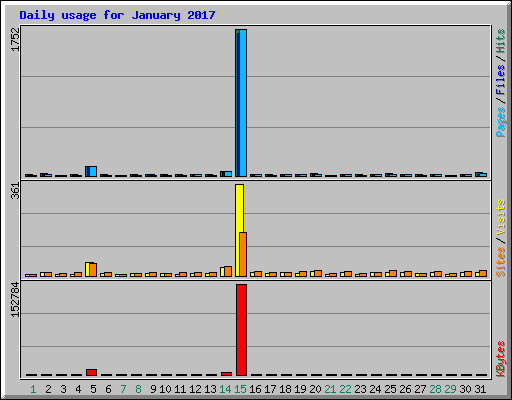Viewport: 512px width, 400px height.
Task: Click the orange sites bar for day 20
Action: tap(318, 273)
